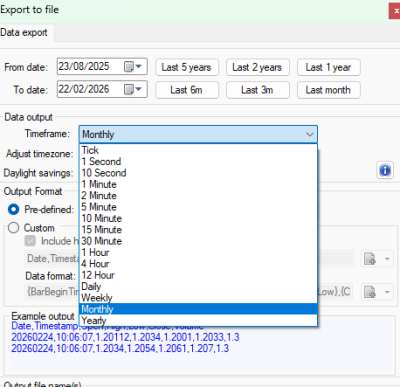400x387 pixels.
Task: Close the Export to file dialog
Action: [x=395, y=11]
